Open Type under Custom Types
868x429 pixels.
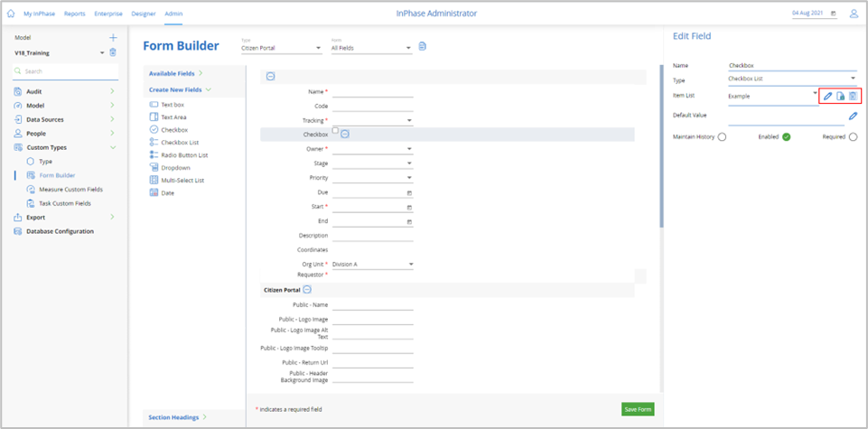(x=45, y=162)
